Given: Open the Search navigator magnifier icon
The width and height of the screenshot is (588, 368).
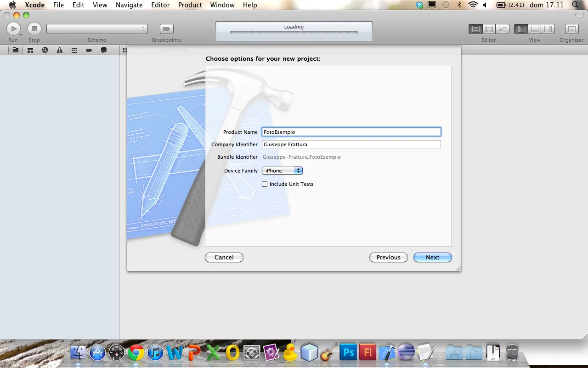Looking at the screenshot, I should [45, 50].
